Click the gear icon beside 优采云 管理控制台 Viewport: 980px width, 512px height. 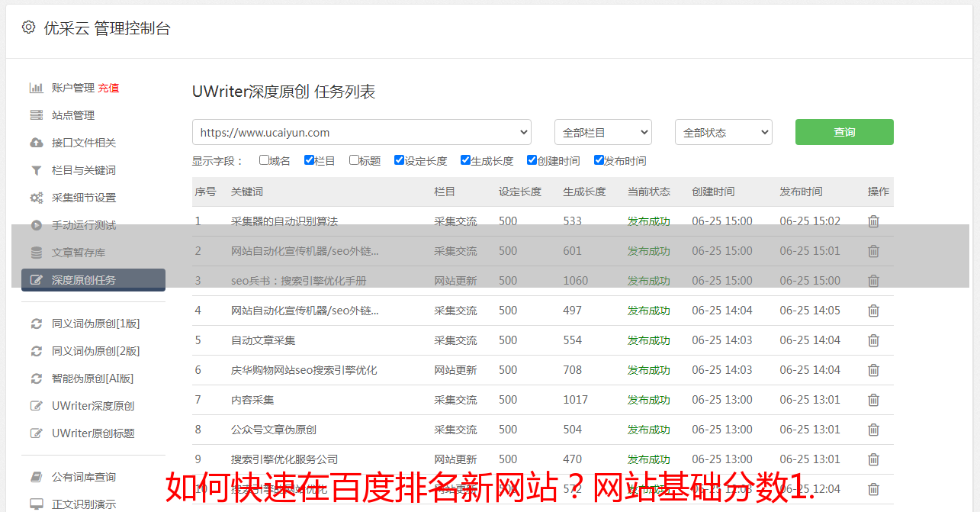click(28, 27)
